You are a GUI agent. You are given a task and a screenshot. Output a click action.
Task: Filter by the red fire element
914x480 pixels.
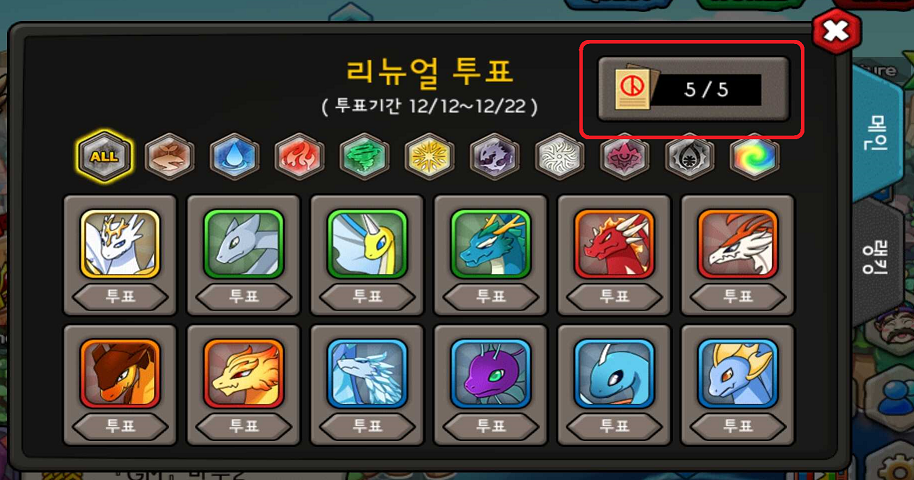(299, 157)
